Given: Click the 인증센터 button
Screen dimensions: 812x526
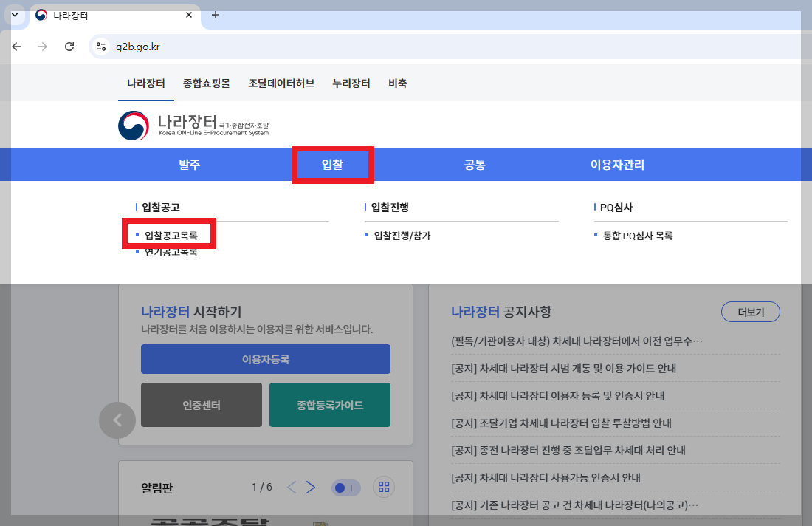Looking at the screenshot, I should [202, 406].
